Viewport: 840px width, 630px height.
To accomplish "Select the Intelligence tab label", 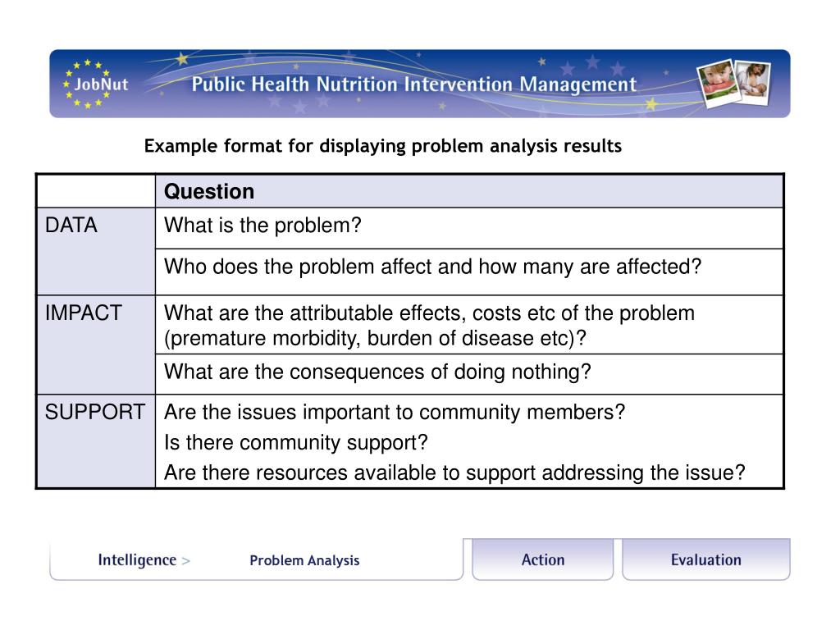I will point(137,560).
